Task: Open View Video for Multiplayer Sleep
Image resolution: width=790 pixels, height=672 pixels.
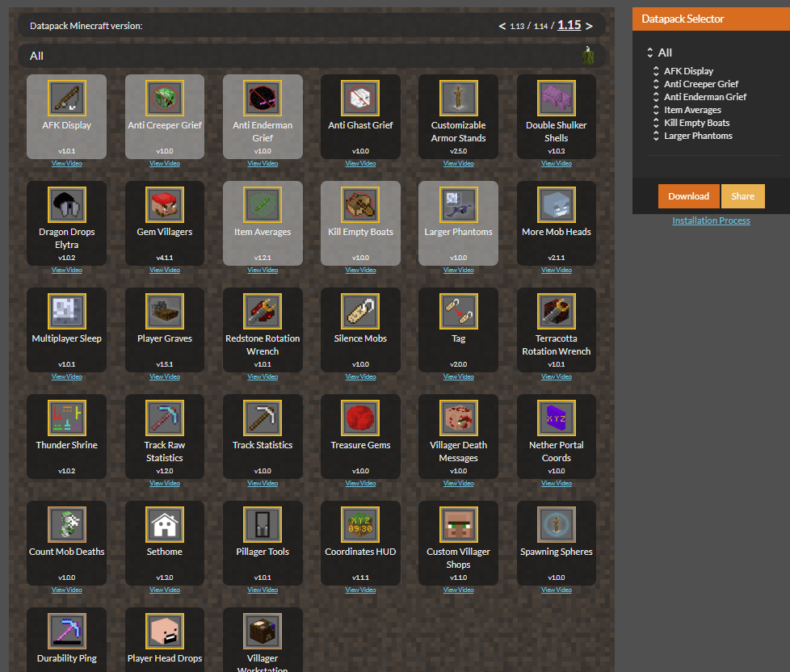Action: (x=66, y=377)
